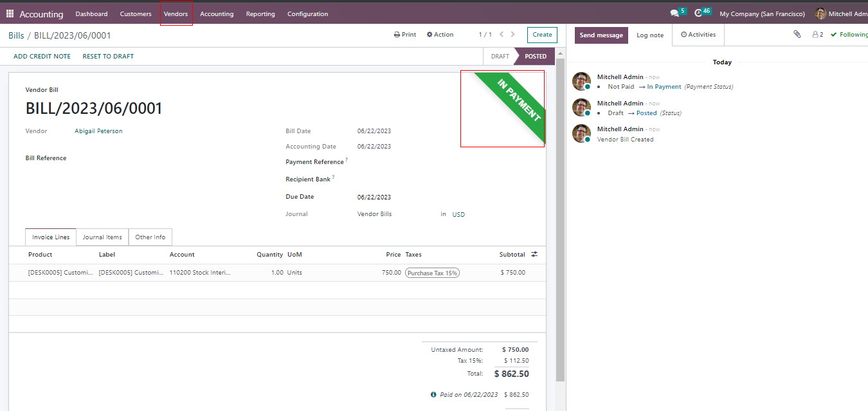Go to previous record arrow
868x411 pixels.
[502, 35]
